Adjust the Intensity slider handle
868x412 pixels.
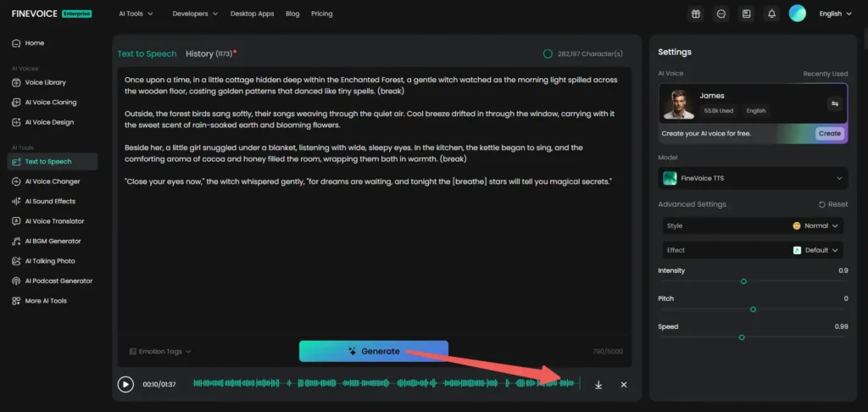[x=743, y=281]
